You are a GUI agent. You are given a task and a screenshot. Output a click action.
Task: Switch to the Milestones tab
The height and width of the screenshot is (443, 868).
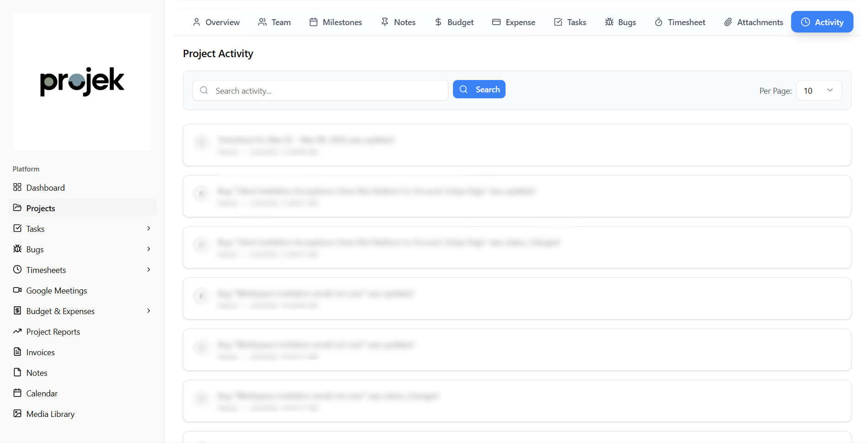tap(336, 22)
